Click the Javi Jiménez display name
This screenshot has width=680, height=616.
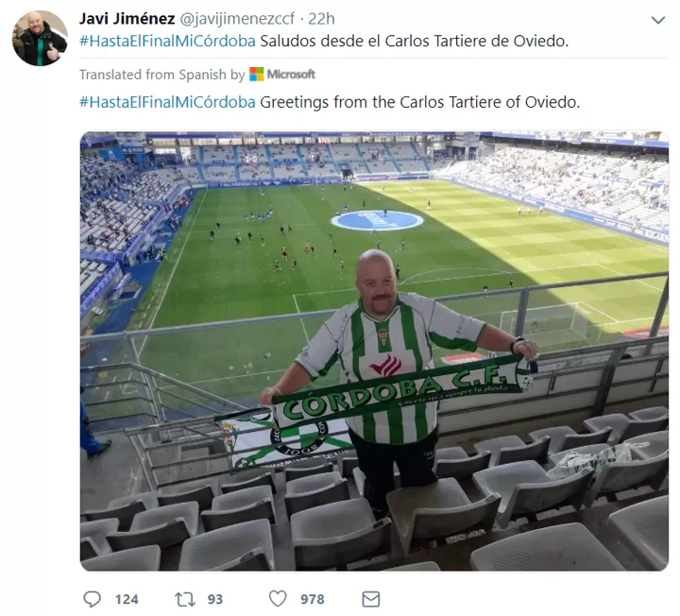127,19
